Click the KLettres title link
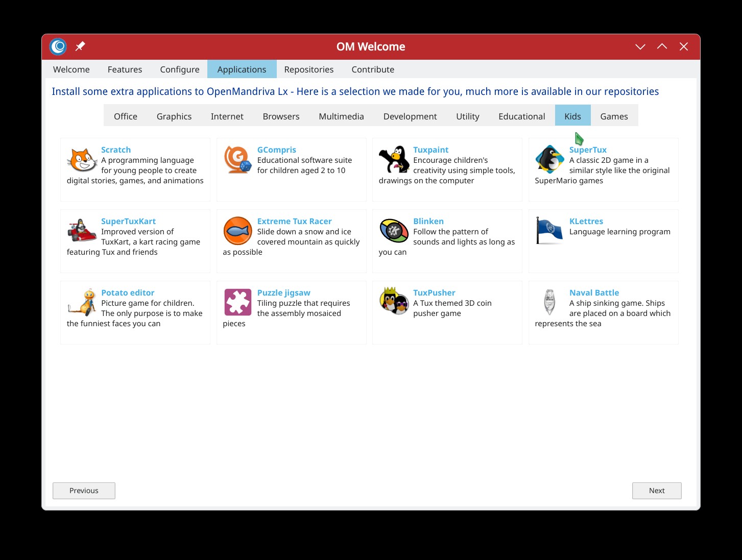 coord(586,221)
